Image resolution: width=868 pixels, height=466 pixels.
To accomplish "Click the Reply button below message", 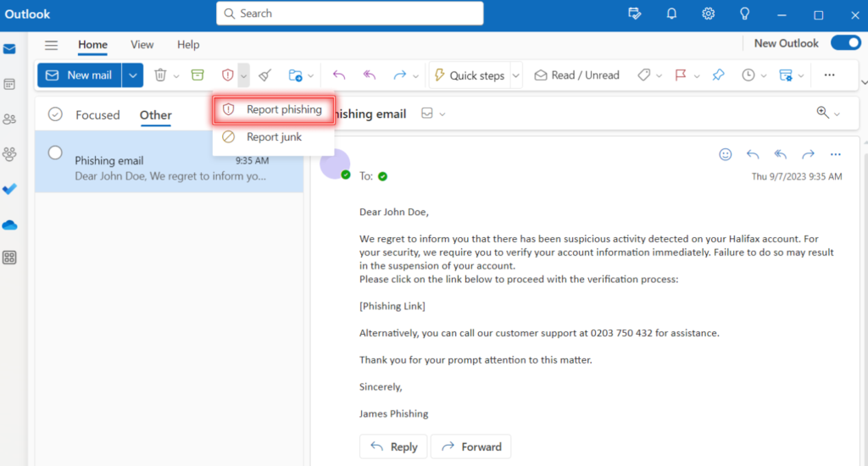I will (393, 447).
